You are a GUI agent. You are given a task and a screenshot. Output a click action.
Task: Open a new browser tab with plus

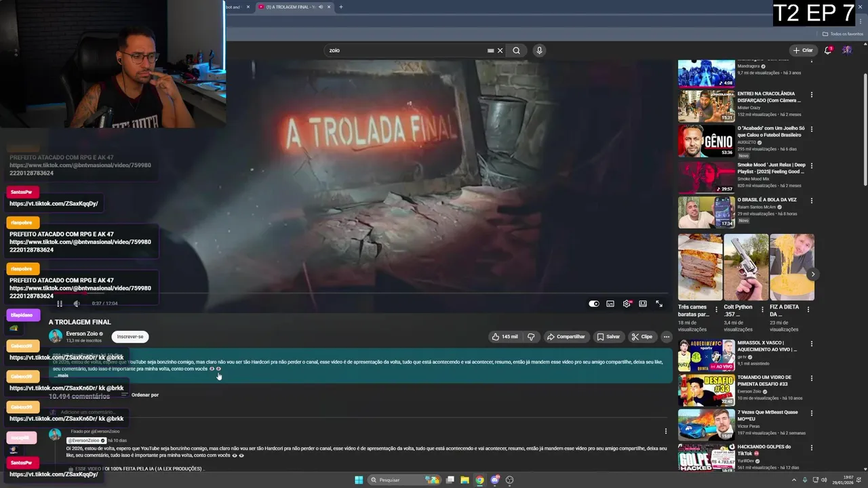[341, 7]
